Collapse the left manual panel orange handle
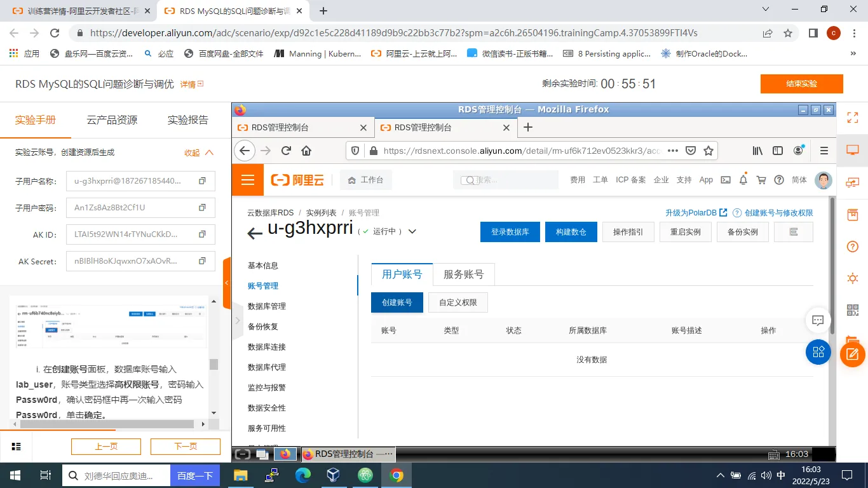The height and width of the screenshot is (488, 868). click(x=227, y=283)
